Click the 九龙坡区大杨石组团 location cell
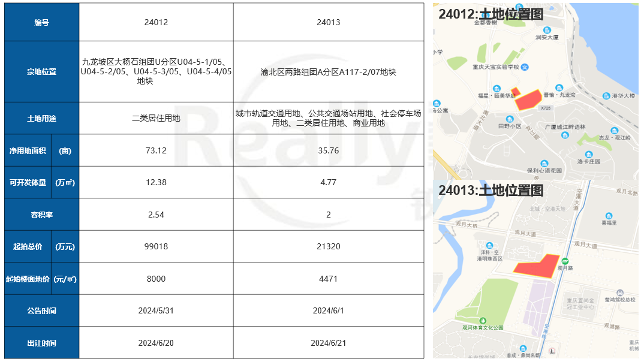The image size is (644, 362). coord(156,72)
